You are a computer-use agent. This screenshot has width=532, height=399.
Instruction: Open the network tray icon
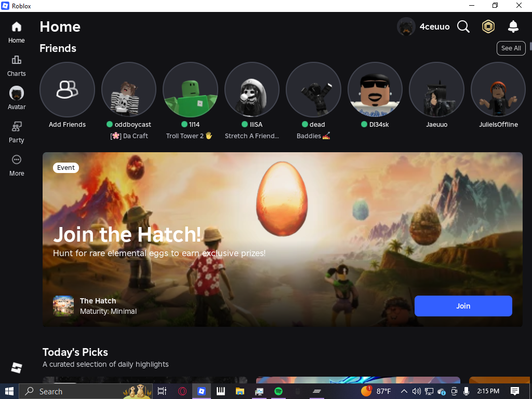pos(429,391)
